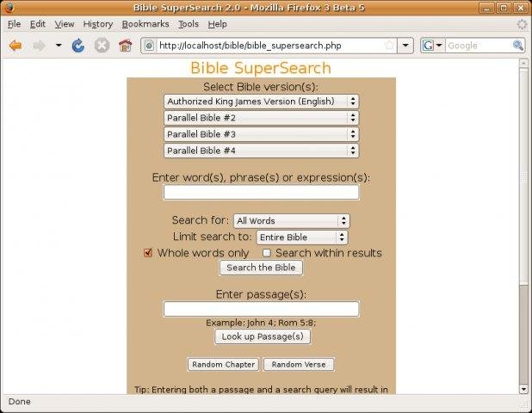Click the Enter passage(s) input box
Screen dimensions: 532x413
coord(261,309)
